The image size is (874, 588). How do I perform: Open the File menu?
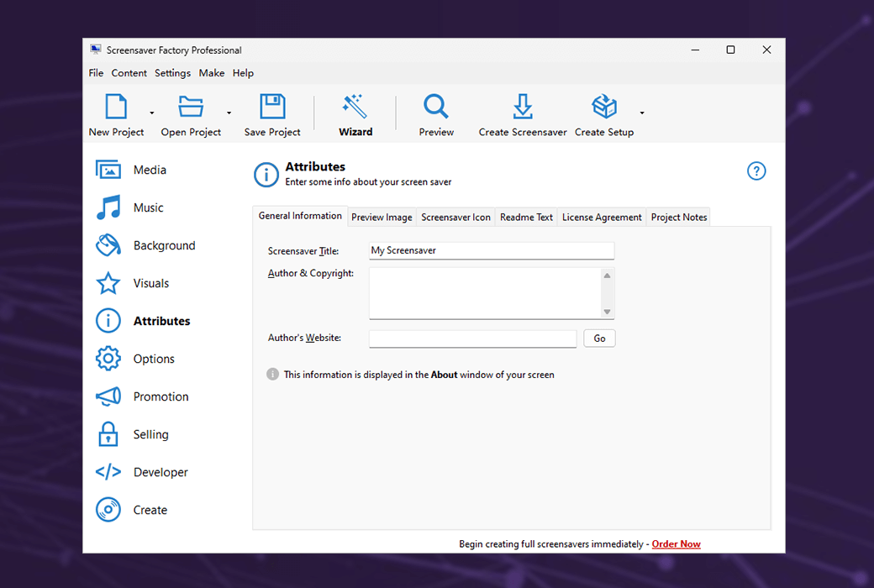[96, 73]
